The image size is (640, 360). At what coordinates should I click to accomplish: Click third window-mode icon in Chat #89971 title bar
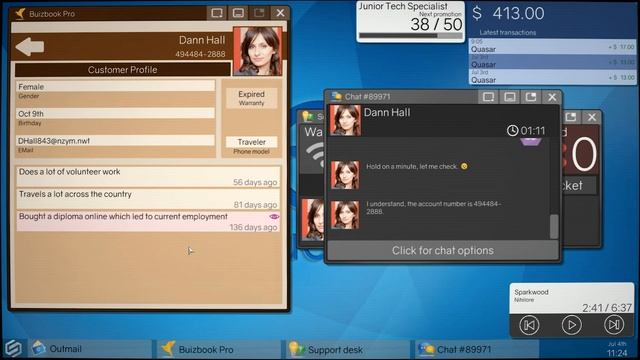click(531, 97)
